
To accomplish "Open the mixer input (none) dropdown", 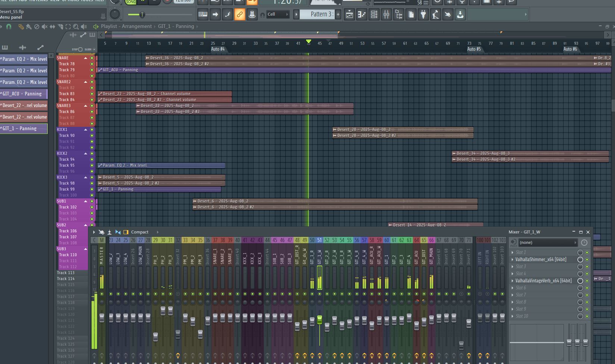I will pyautogui.click(x=548, y=242).
